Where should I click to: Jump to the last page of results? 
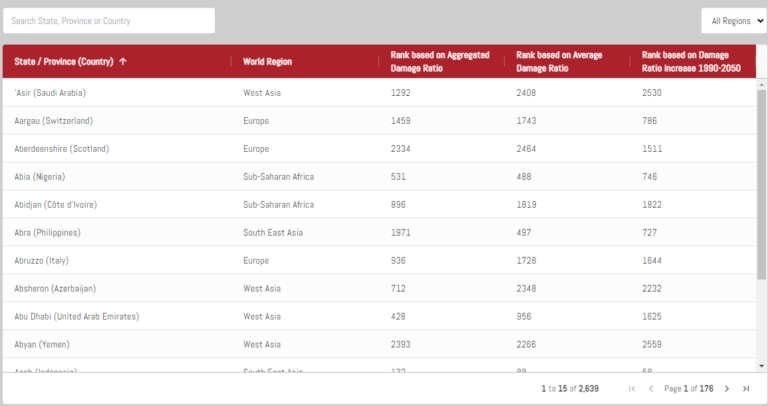pyautogui.click(x=746, y=388)
